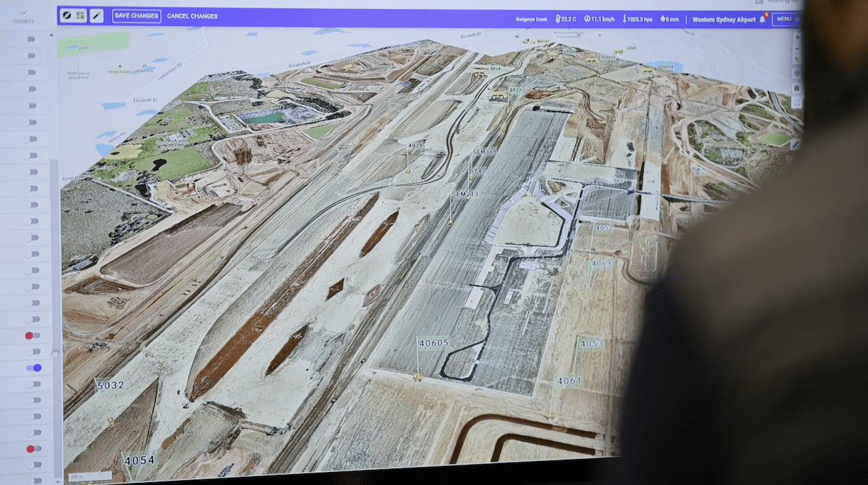Turn off the enabled blue layer toggle
The image size is (868, 485).
[33, 368]
